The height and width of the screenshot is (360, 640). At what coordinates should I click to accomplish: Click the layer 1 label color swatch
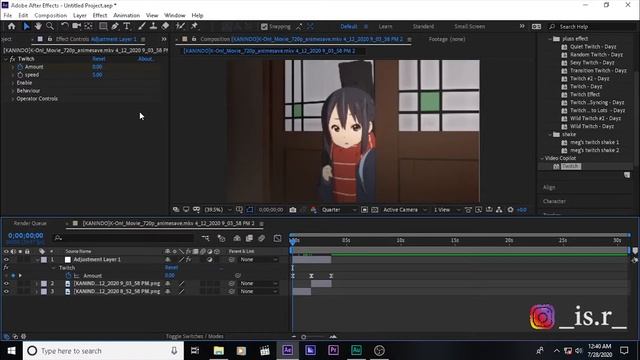click(x=44, y=260)
